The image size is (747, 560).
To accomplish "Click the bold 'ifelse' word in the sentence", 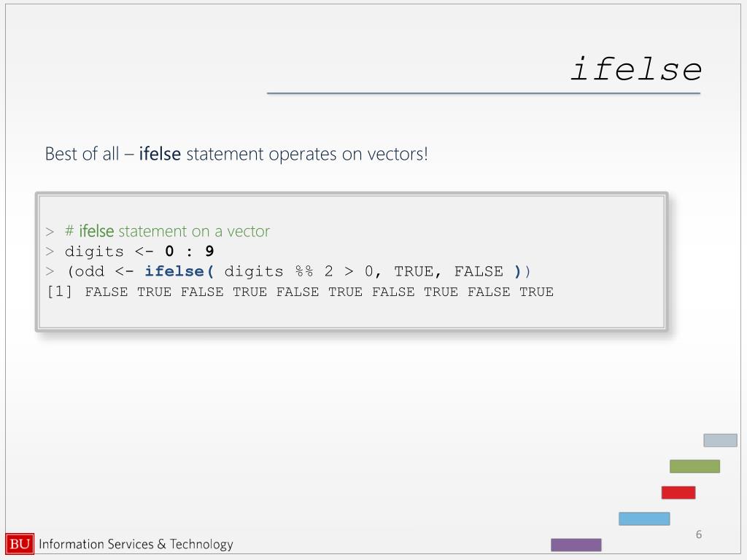I will click(160, 154).
